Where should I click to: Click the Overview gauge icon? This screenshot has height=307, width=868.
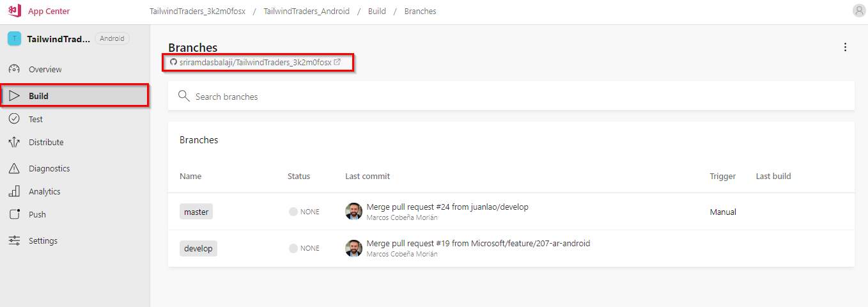click(x=14, y=69)
